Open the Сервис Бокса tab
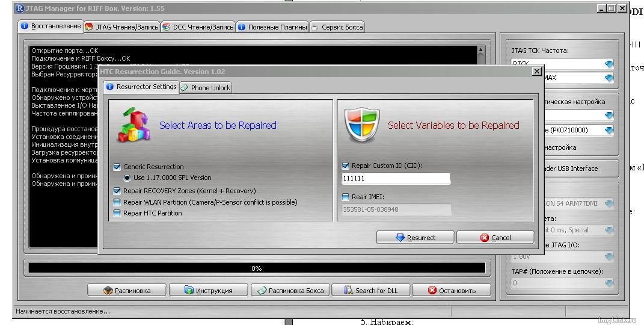This screenshot has width=644, height=325. tap(337, 27)
